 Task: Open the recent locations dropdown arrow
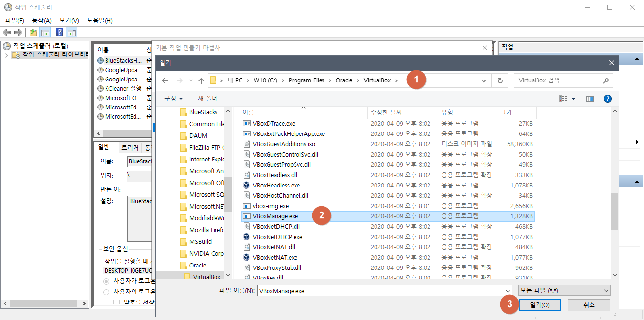pyautogui.click(x=191, y=80)
